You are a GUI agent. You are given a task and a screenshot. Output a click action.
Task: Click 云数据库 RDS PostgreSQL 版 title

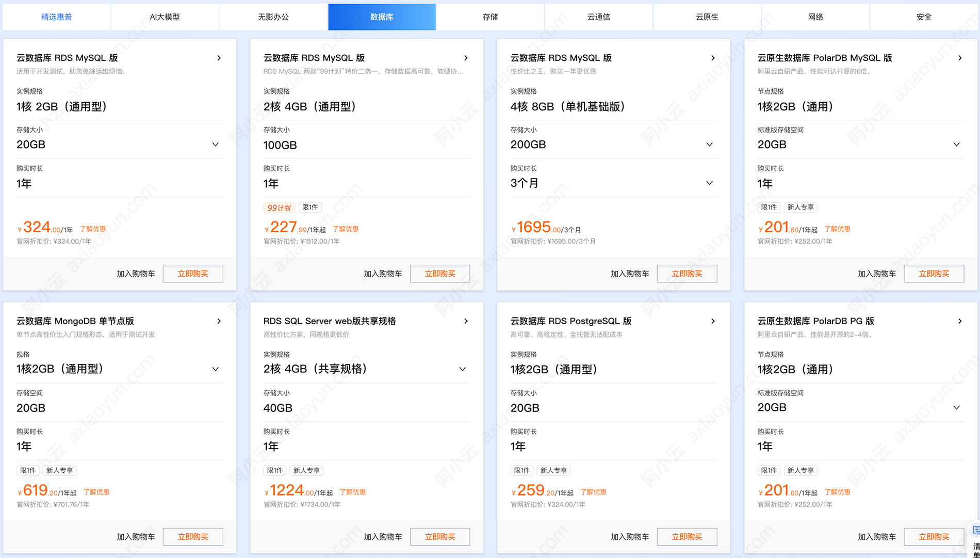pos(571,321)
